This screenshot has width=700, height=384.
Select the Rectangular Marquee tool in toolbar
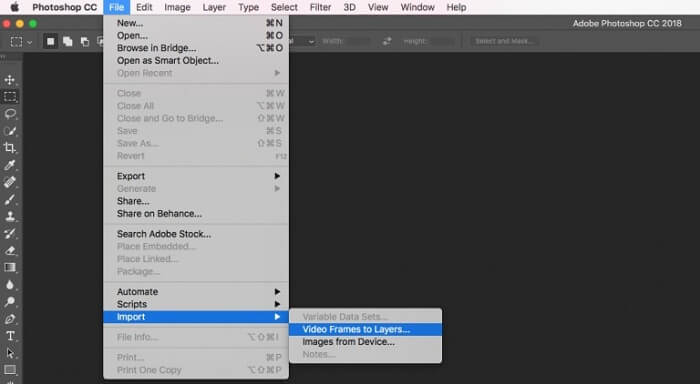click(x=10, y=97)
